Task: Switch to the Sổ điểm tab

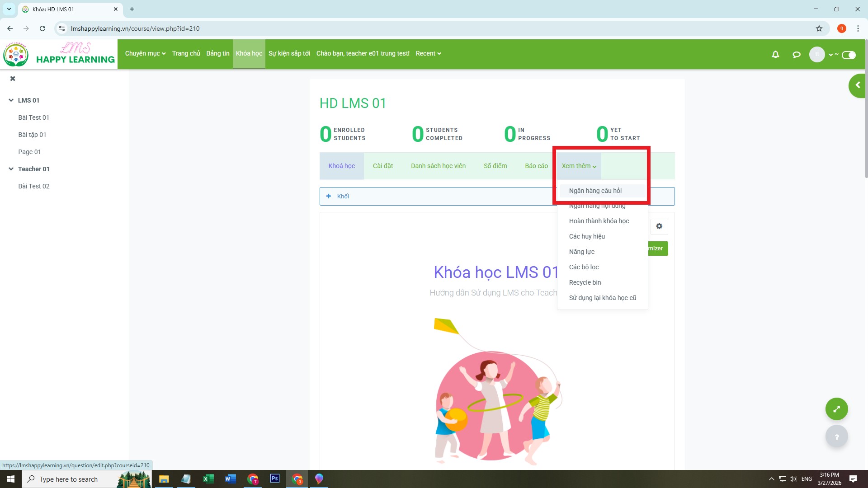Action: tap(495, 166)
